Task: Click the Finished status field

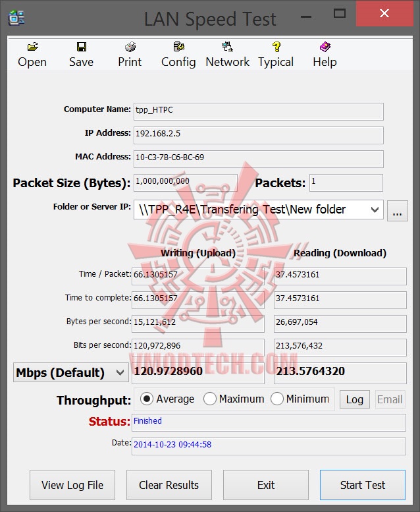Action: 269,422
